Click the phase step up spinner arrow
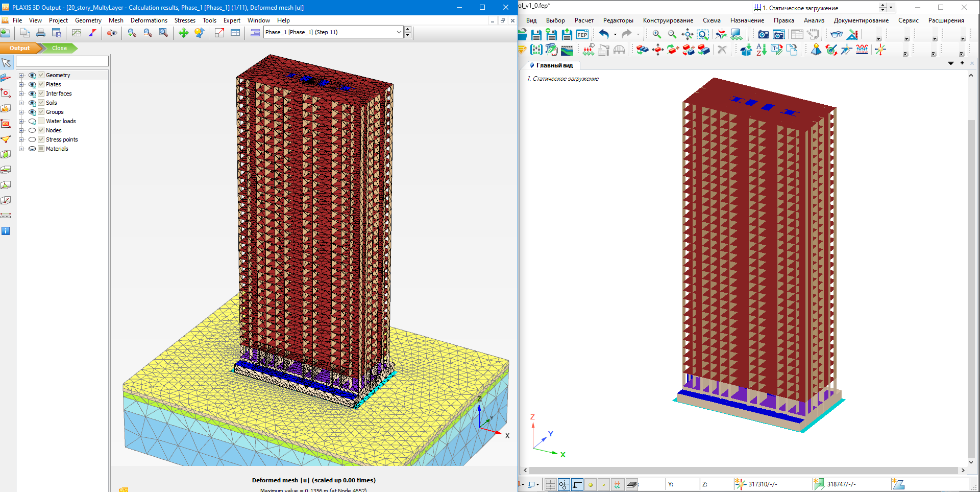The image size is (980, 492). 408,30
